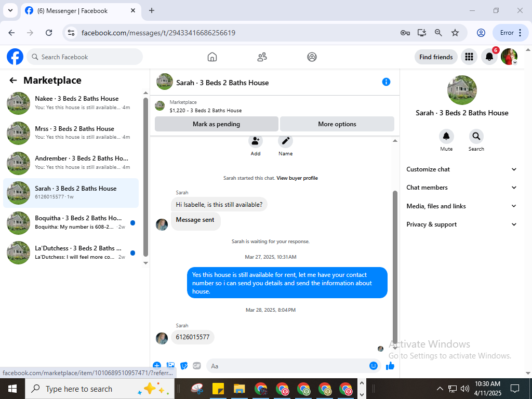Bookmark this page with the star icon
The height and width of the screenshot is (399, 532).
(x=455, y=33)
